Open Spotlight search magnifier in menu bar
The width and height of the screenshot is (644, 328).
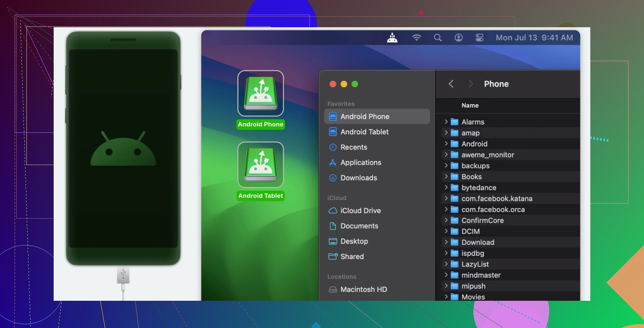click(x=438, y=38)
